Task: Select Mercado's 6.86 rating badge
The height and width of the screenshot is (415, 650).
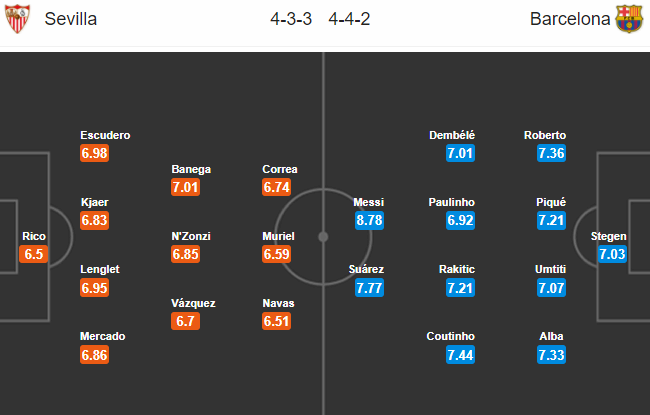Action: coord(94,355)
